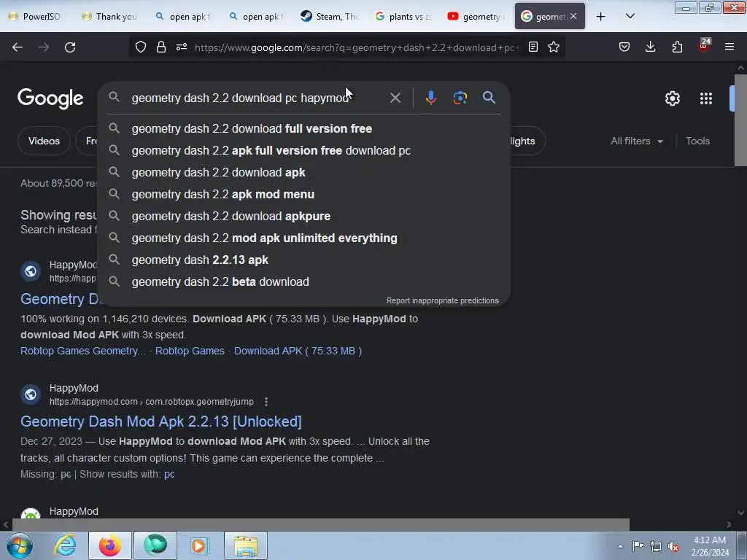Toggle reader view icon

(x=533, y=47)
